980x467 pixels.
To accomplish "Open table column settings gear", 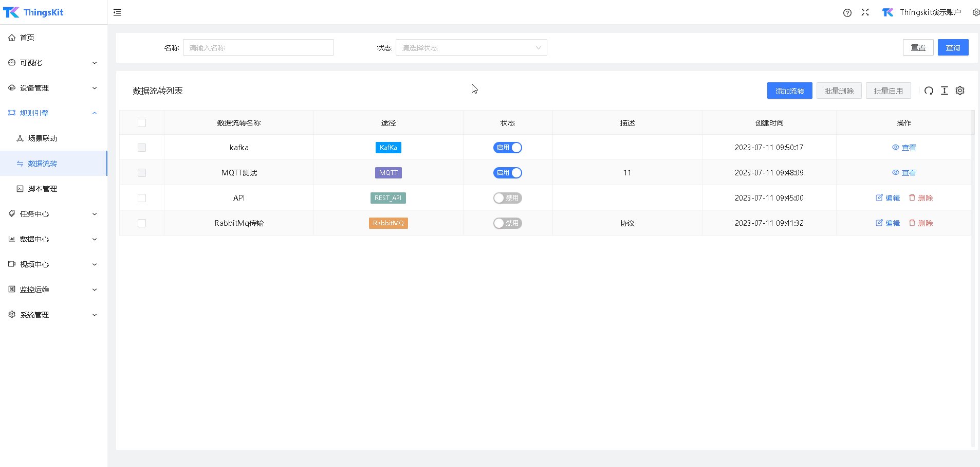I will [x=960, y=91].
